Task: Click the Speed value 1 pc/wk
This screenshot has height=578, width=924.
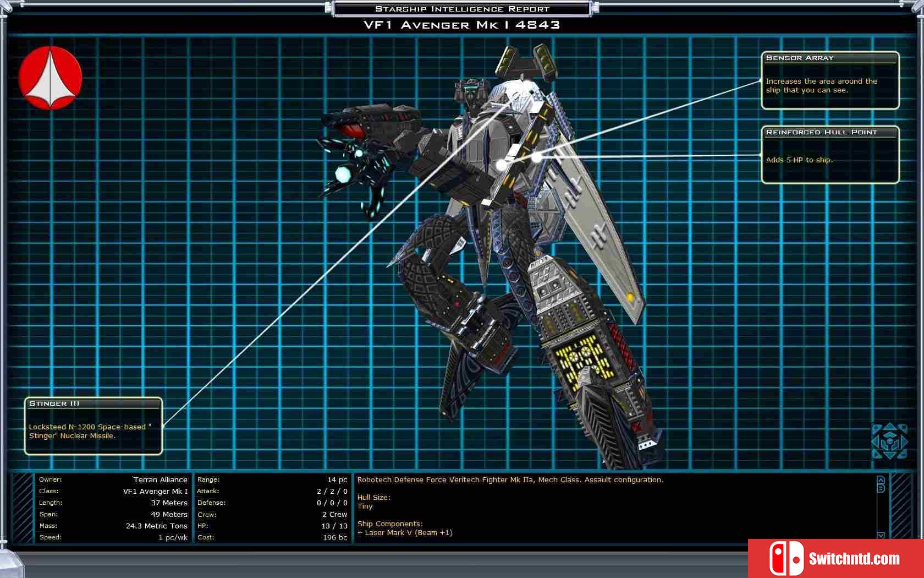Action: click(x=173, y=538)
